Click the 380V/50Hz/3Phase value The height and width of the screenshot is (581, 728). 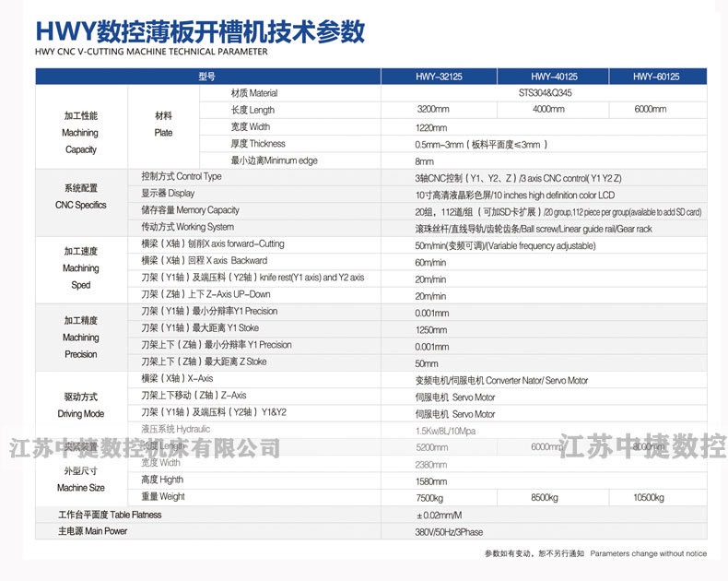[449, 532]
